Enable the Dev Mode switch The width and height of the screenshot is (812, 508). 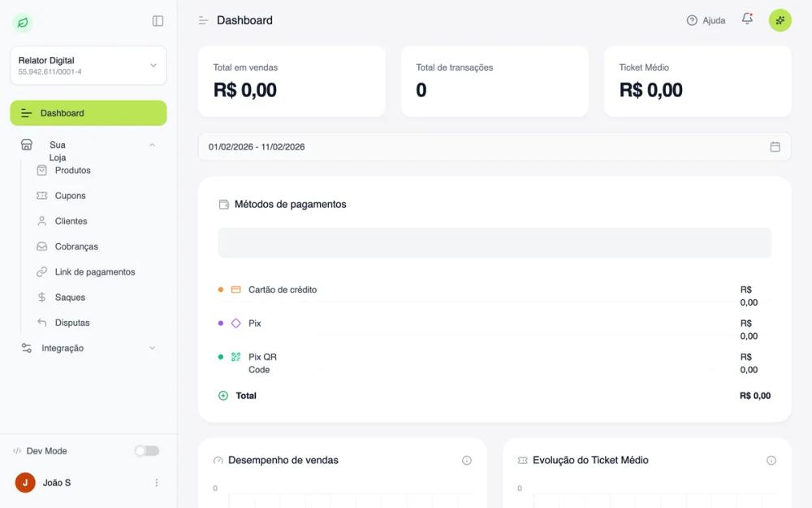pos(147,450)
